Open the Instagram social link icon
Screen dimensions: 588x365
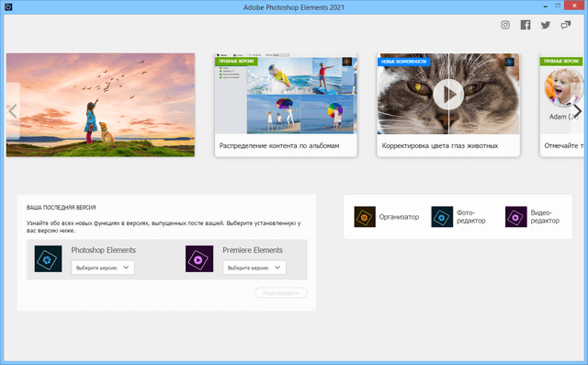pos(505,25)
